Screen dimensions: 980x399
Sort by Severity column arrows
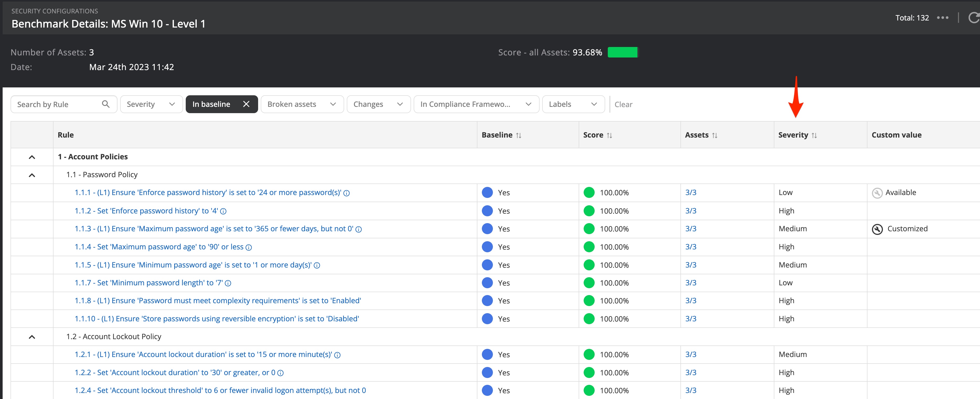tap(814, 135)
